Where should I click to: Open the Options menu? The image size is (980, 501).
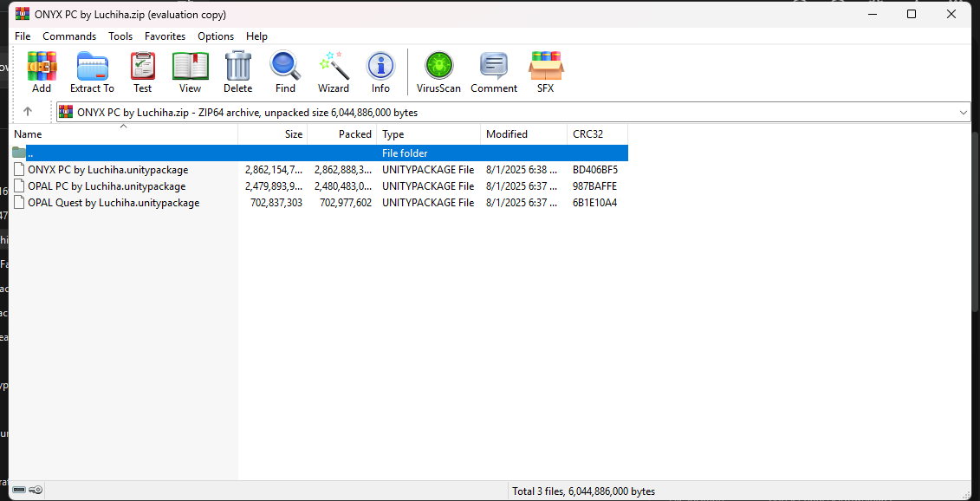click(216, 36)
